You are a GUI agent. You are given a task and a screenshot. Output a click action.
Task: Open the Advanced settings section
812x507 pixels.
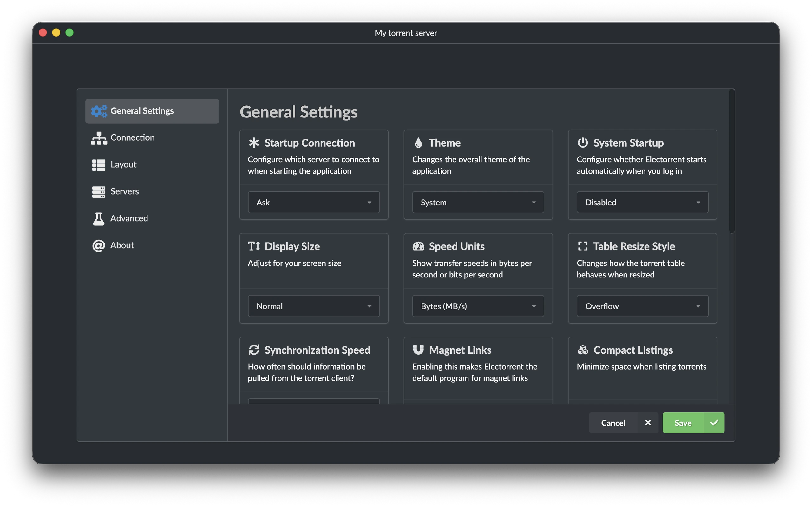[x=152, y=218]
